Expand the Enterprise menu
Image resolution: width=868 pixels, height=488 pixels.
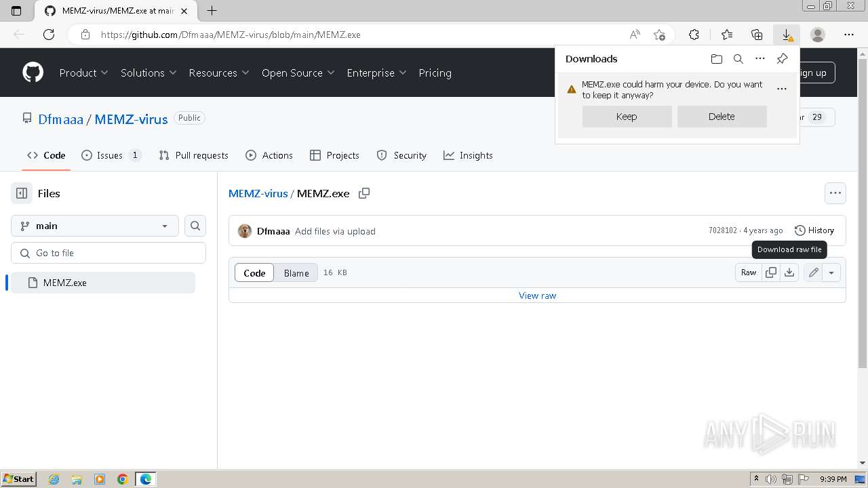[376, 73]
